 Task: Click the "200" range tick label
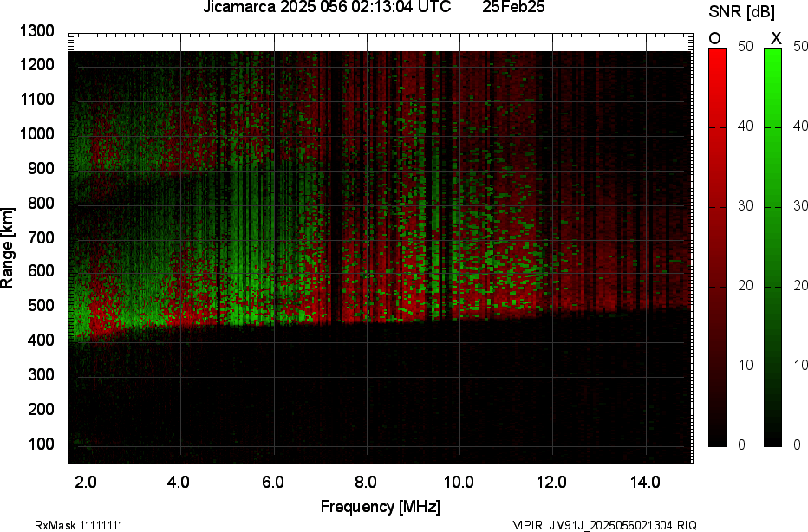tap(40, 409)
